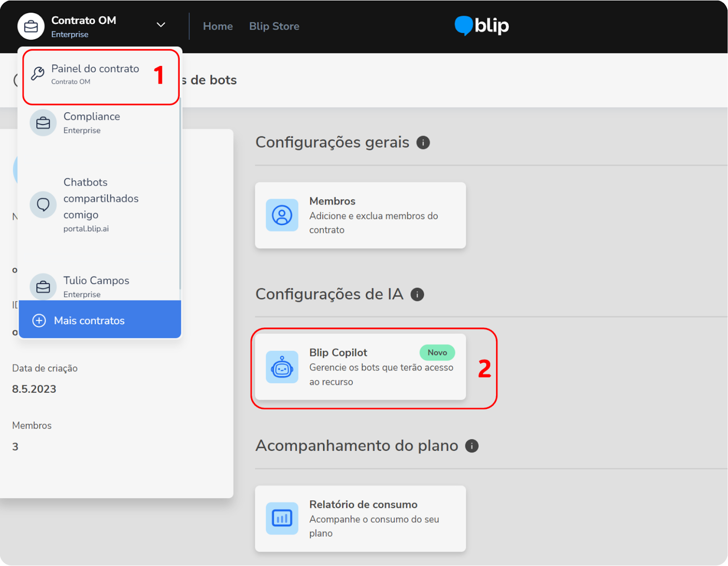Select Tulio Campos contract
The width and height of the screenshot is (728, 566).
pyautogui.click(x=100, y=287)
